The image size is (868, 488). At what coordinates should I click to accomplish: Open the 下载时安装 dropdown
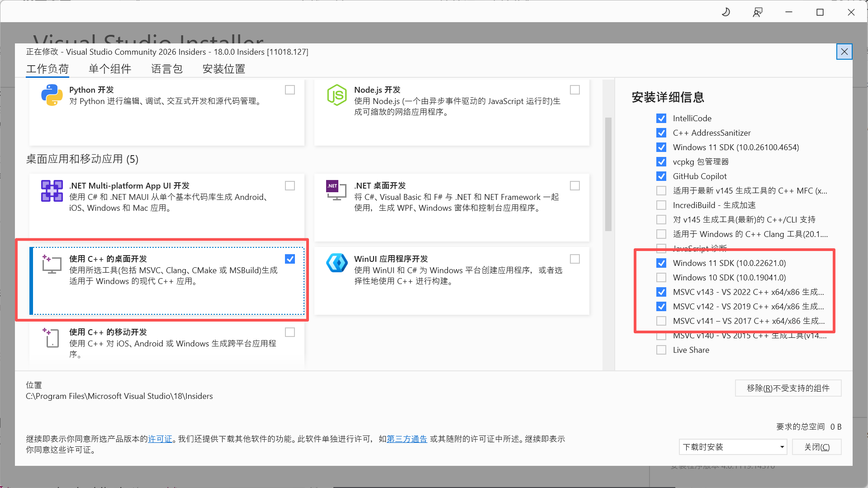[733, 447]
